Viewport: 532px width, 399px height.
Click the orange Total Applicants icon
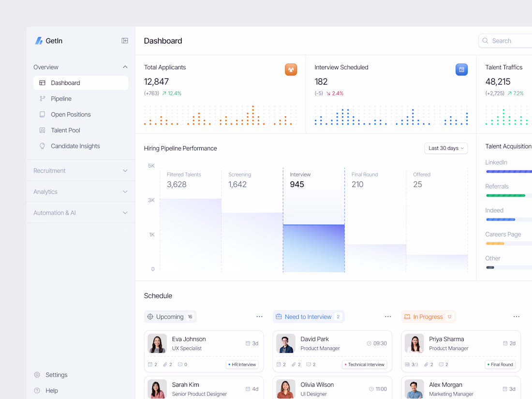pos(291,70)
